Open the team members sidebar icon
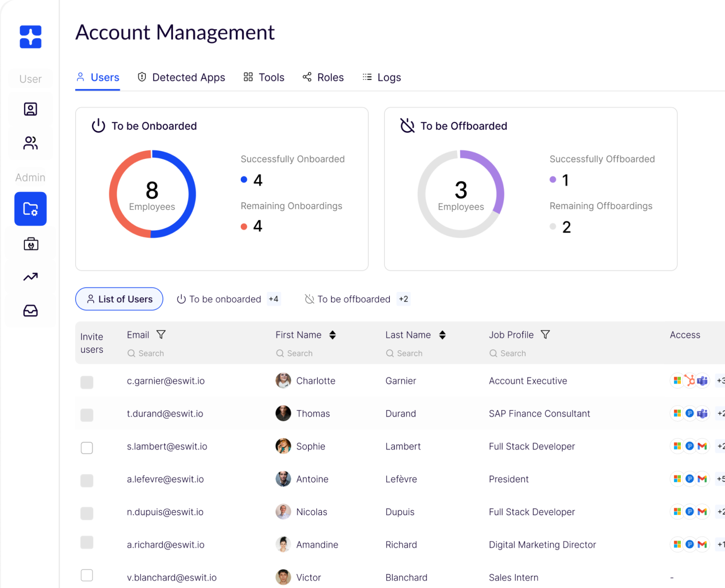Image resolution: width=725 pixels, height=588 pixels. (31, 143)
